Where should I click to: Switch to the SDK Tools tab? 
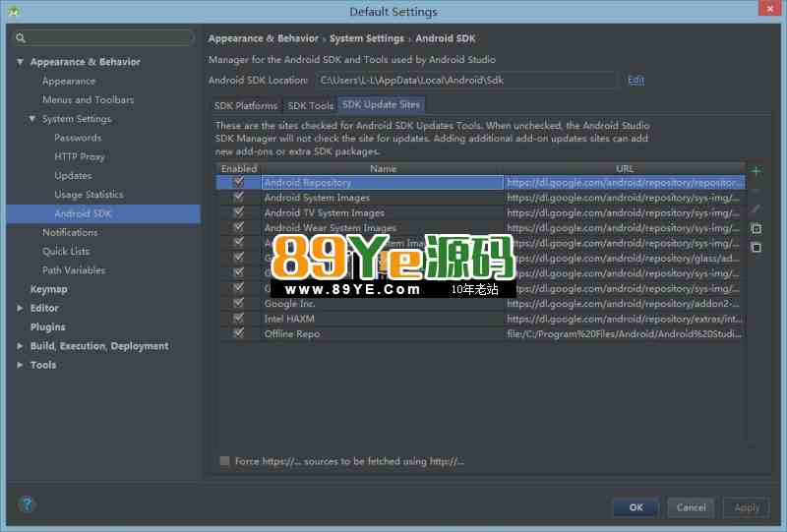pos(310,105)
